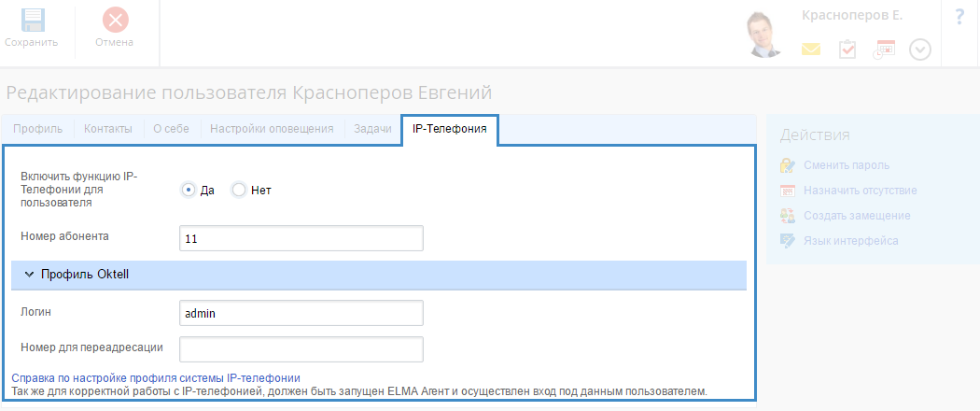Click the user avatar photo

766,35
